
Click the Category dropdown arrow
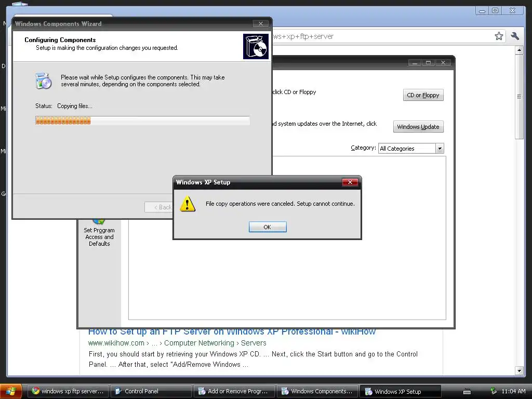440,149
